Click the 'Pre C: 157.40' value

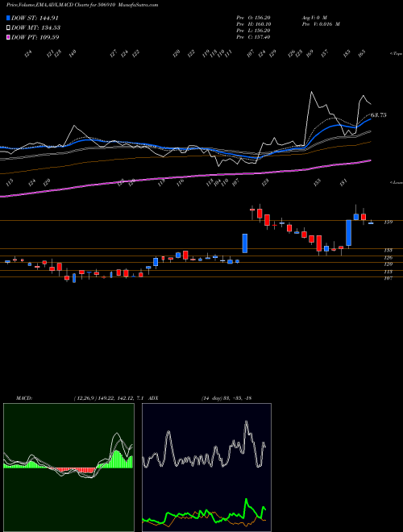click(253, 37)
